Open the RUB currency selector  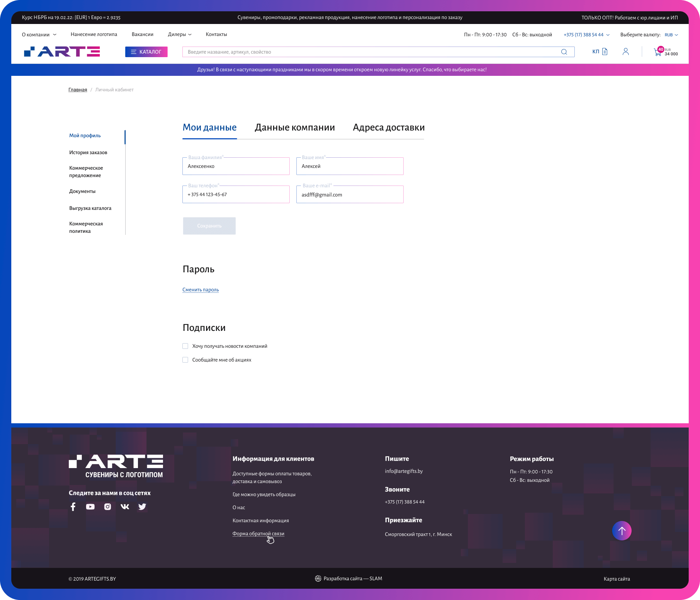click(x=671, y=35)
